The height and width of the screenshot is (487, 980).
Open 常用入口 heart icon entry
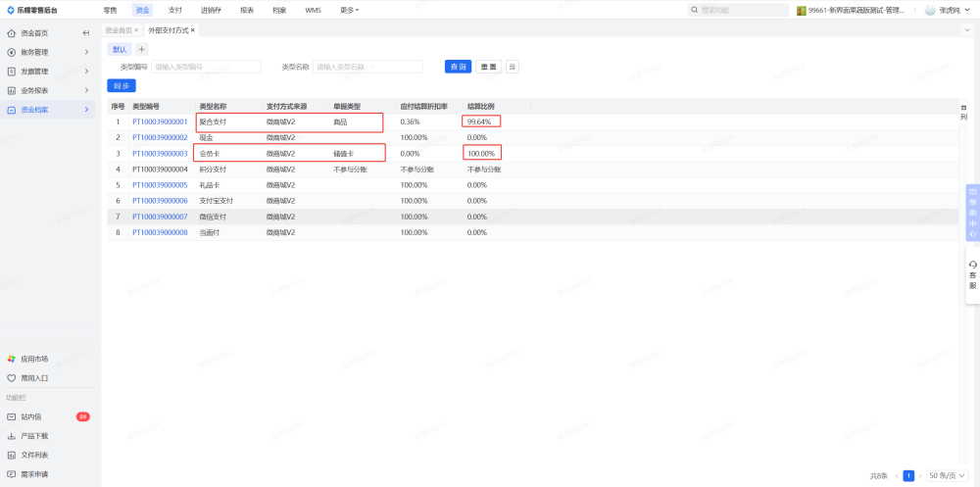pyautogui.click(x=33, y=377)
